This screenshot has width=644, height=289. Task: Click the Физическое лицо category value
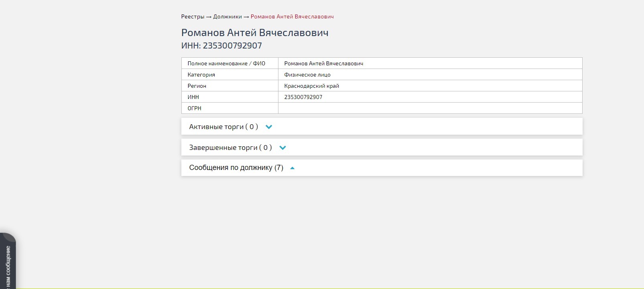click(x=307, y=75)
